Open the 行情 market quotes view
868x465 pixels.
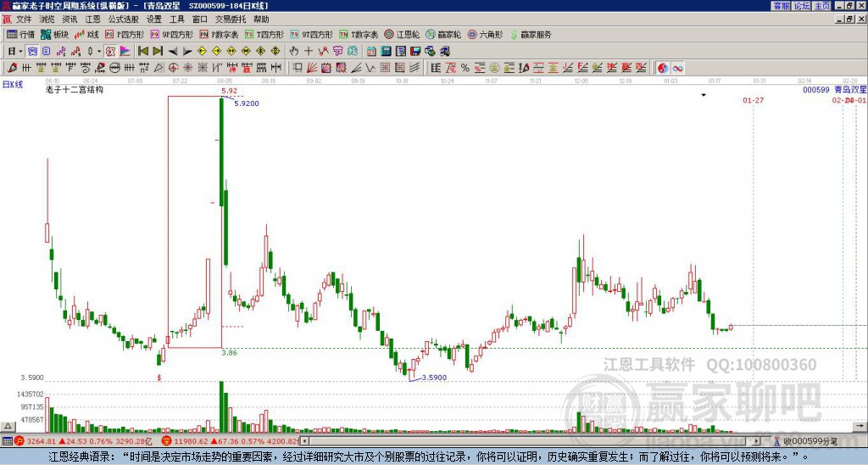coord(20,35)
